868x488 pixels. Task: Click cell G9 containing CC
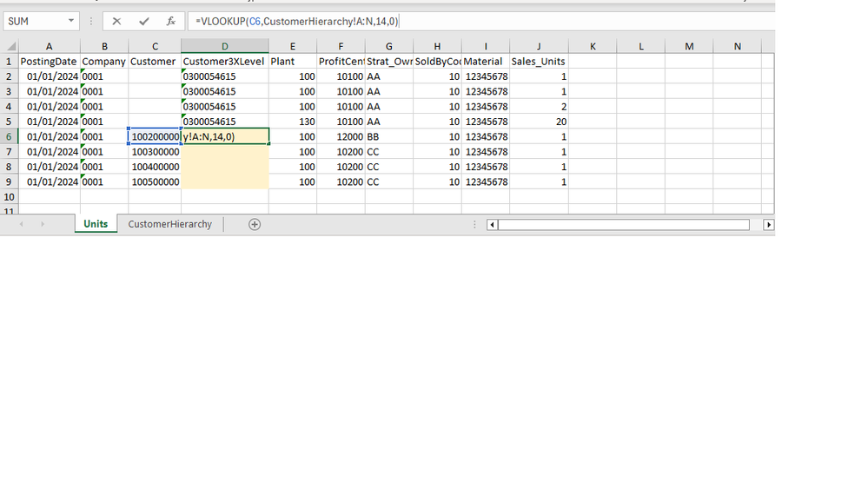(x=389, y=182)
